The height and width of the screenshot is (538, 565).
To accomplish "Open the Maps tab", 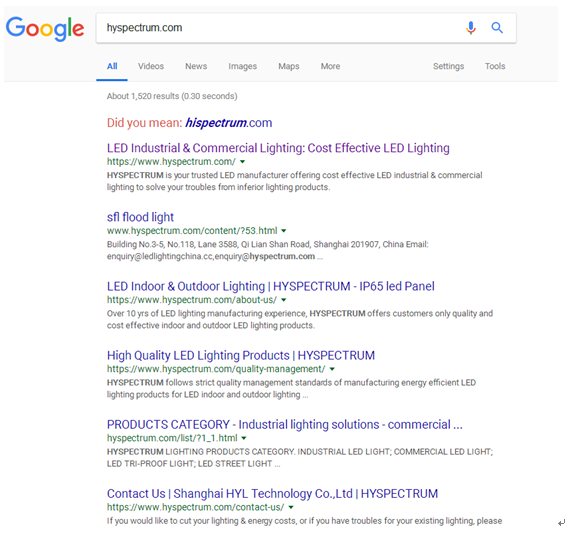I will pos(289,66).
